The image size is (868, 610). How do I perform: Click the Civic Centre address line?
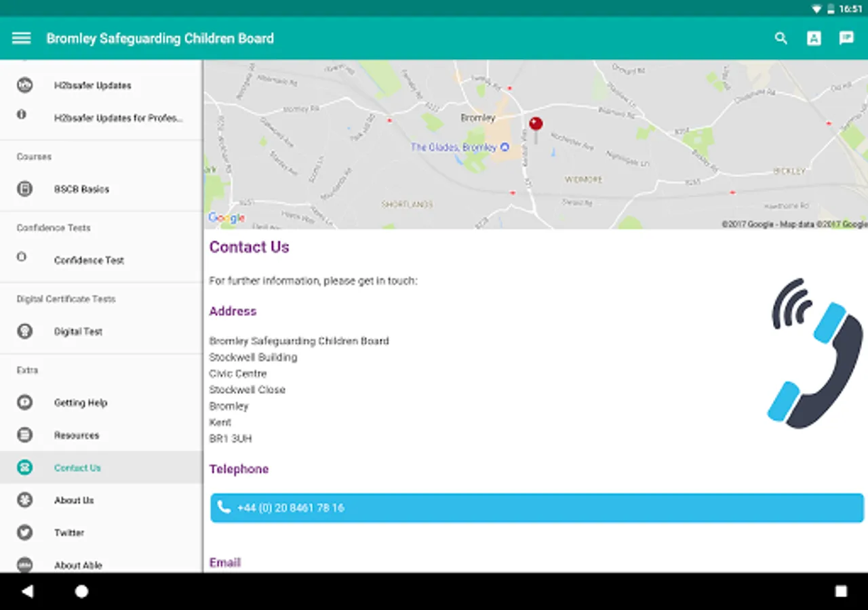point(238,373)
